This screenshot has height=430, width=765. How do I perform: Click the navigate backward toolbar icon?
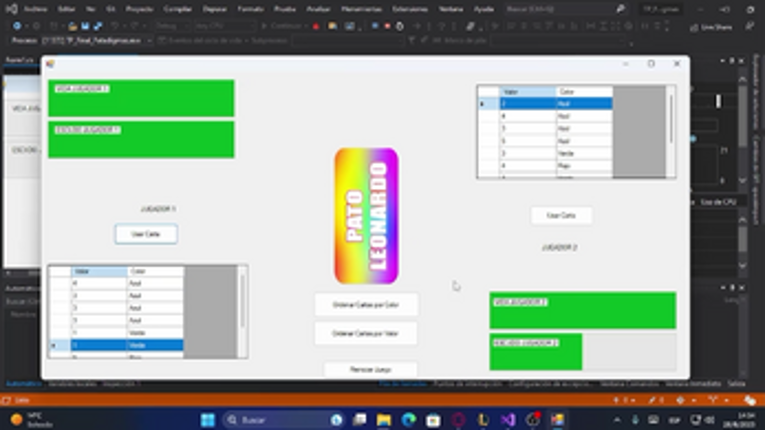18,26
